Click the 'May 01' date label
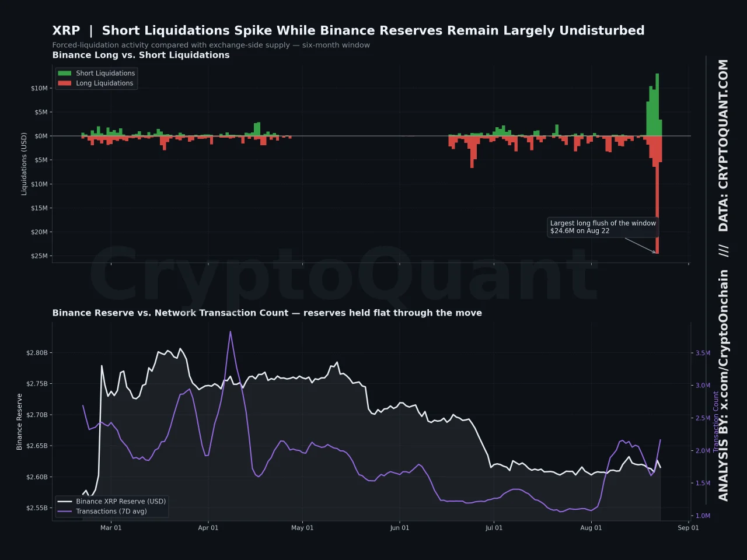The image size is (747, 560). tap(302, 528)
